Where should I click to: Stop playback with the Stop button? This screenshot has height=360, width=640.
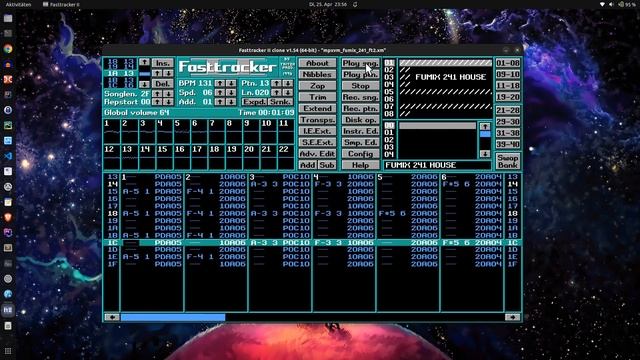pos(360,86)
